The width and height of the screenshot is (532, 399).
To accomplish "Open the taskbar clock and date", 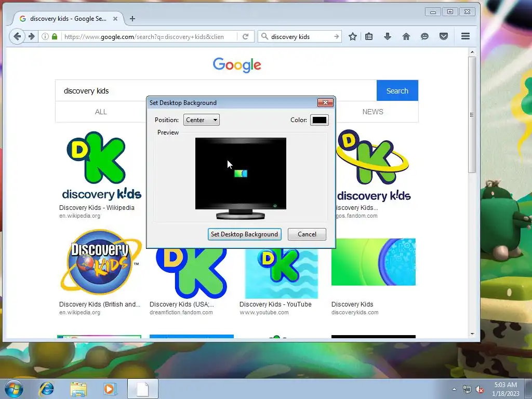I will pos(506,389).
